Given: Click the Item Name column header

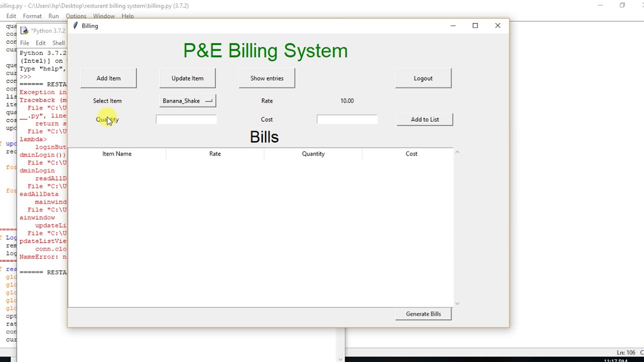Looking at the screenshot, I should (117, 154).
